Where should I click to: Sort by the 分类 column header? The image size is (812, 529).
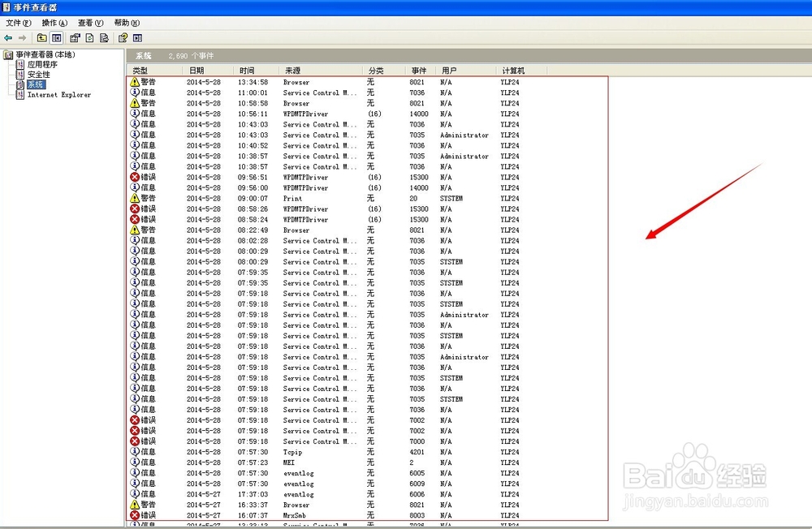click(x=384, y=71)
